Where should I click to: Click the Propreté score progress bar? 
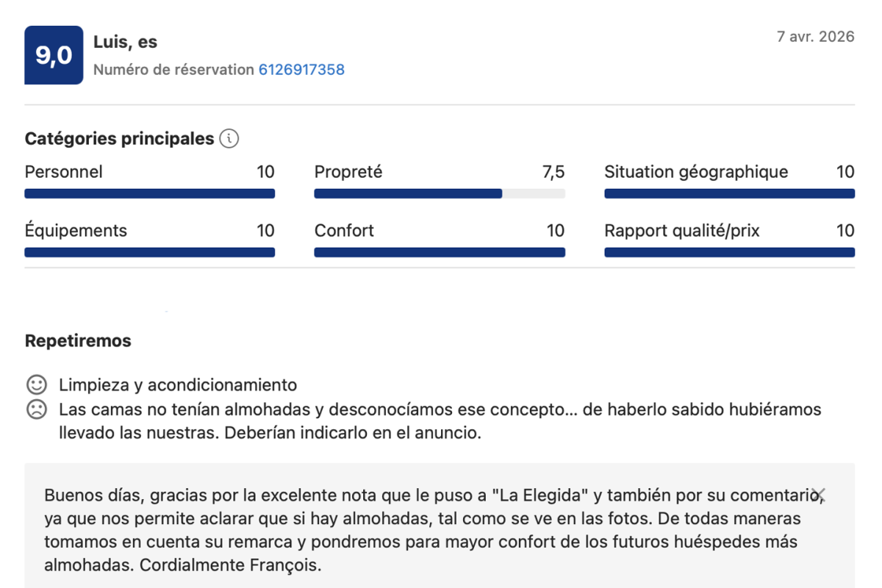(x=440, y=194)
